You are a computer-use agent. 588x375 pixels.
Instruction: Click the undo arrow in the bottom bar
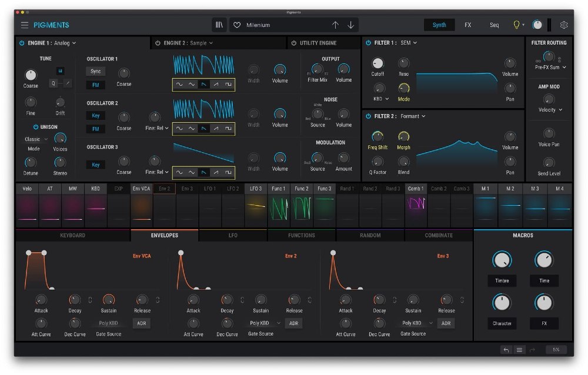click(x=506, y=350)
